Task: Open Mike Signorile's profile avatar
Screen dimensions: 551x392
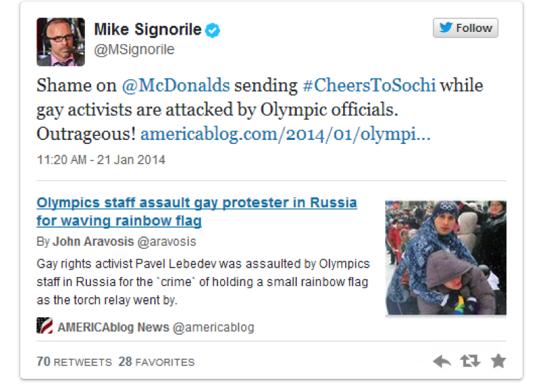Action: [x=60, y=42]
